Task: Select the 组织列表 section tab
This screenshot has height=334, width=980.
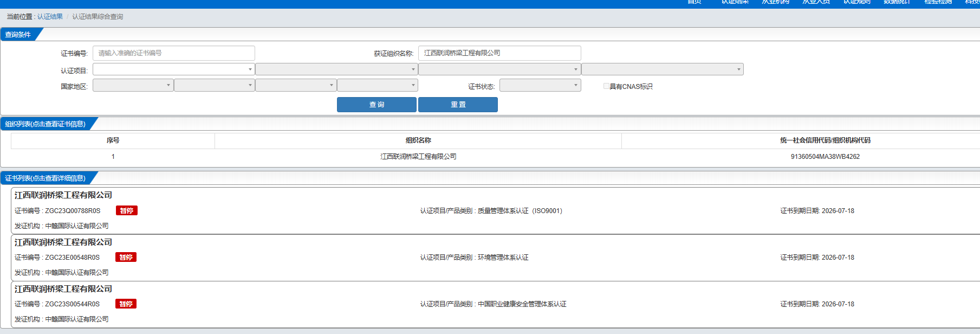Action: (45, 124)
